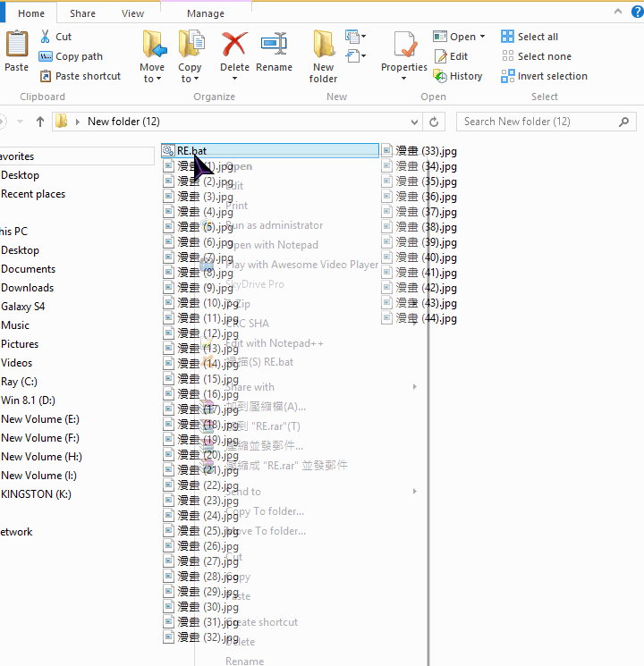644x666 pixels.
Task: Choose Create shortcut in context menu
Action: pyautogui.click(x=261, y=622)
